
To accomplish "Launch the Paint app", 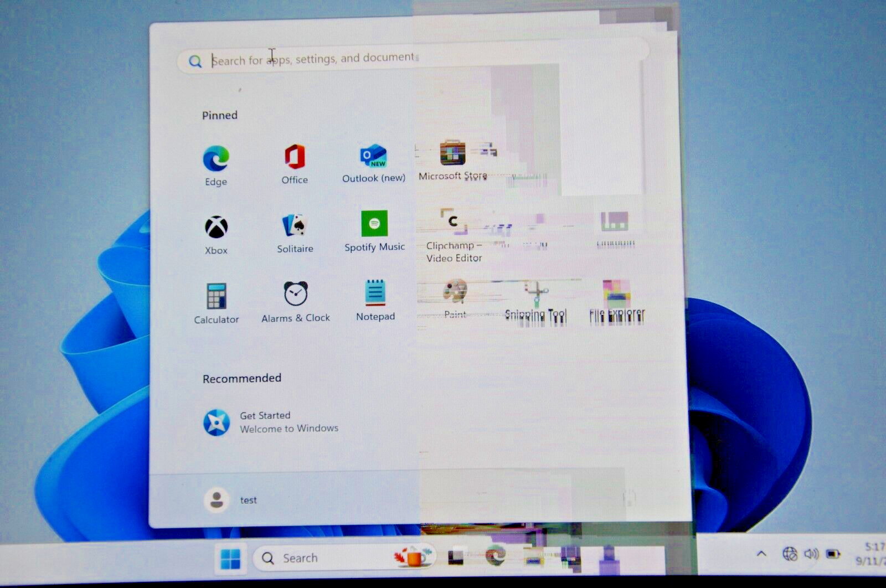I will click(x=455, y=300).
